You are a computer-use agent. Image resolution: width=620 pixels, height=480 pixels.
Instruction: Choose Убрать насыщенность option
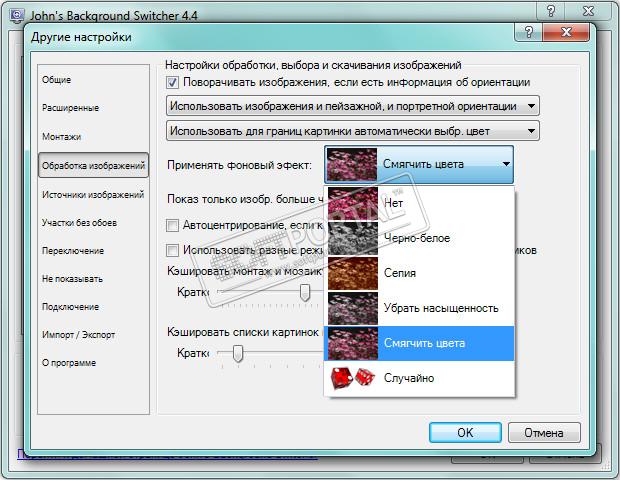click(419, 308)
